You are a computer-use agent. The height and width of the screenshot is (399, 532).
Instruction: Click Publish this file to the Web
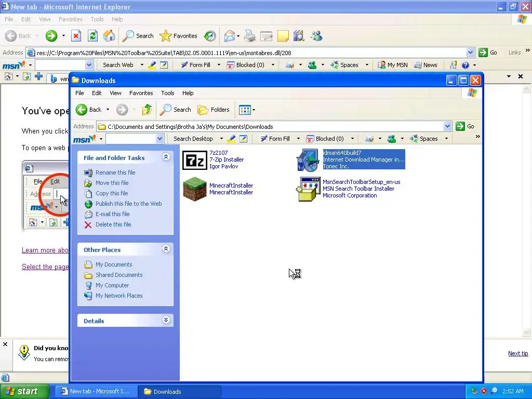129,204
